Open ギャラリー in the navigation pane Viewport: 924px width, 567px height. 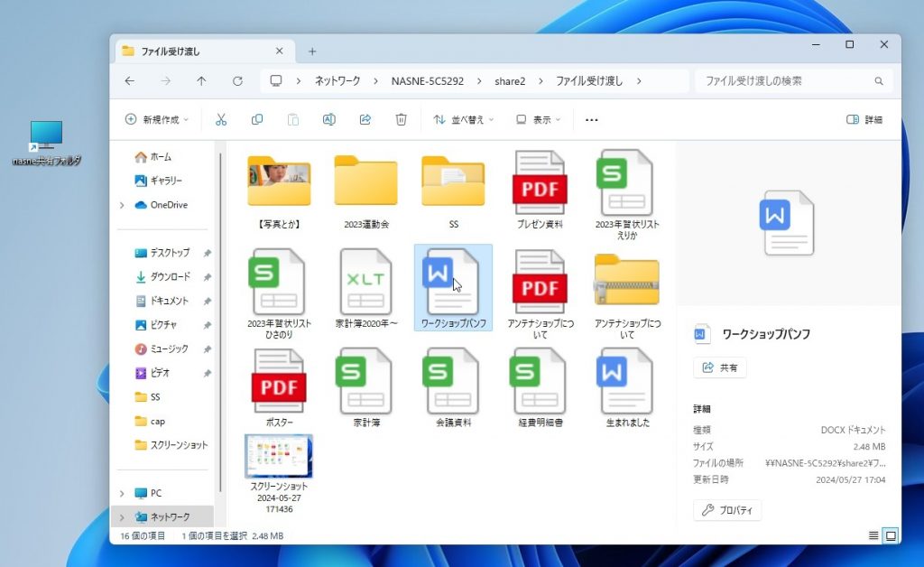click(159, 181)
